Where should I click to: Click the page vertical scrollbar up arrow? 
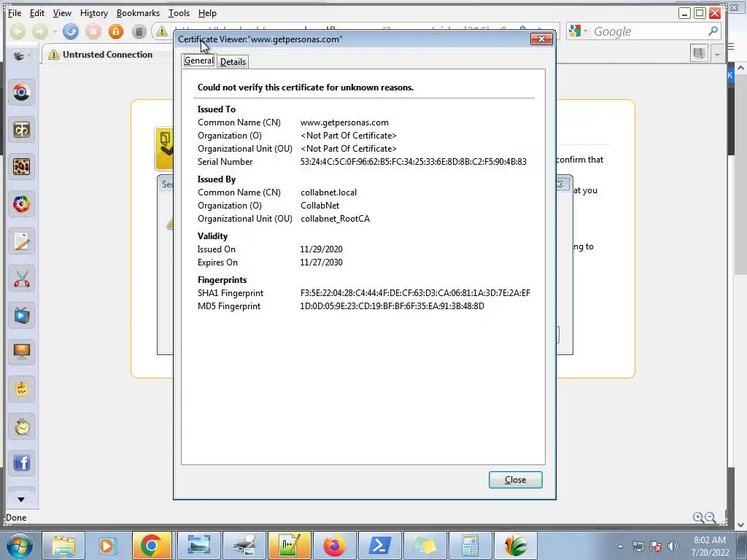[740, 68]
